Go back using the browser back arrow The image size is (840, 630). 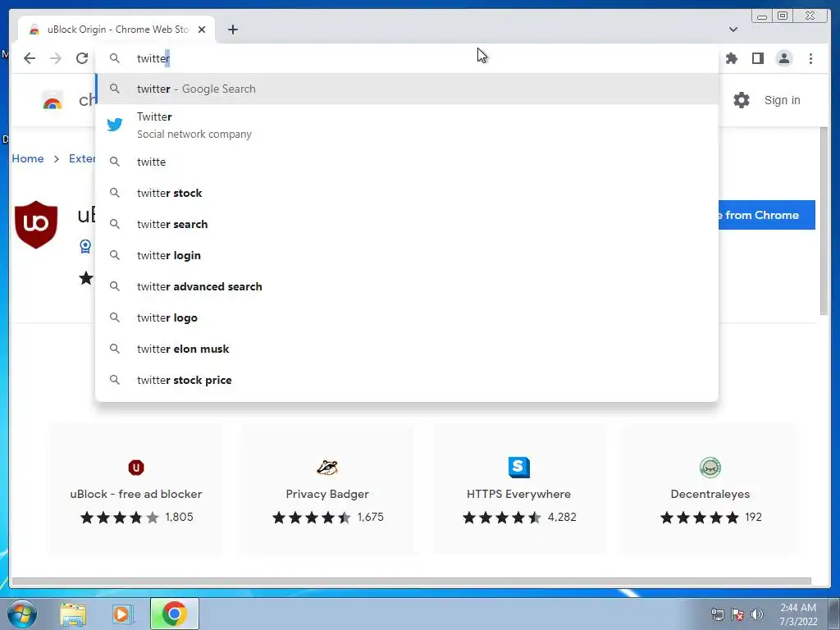tap(30, 58)
